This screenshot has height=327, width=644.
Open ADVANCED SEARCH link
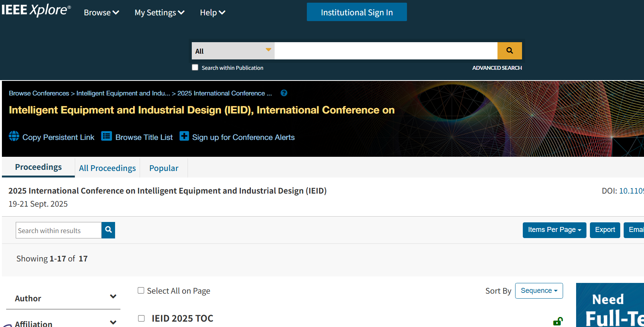coord(497,68)
